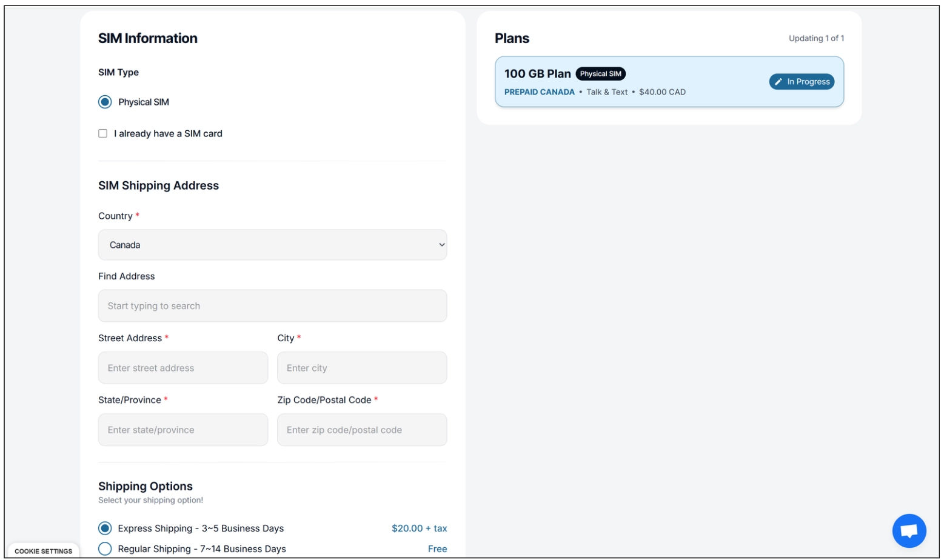Viewport: 944px width, 560px height.
Task: Open the live chat bubble icon
Action: coord(908,531)
